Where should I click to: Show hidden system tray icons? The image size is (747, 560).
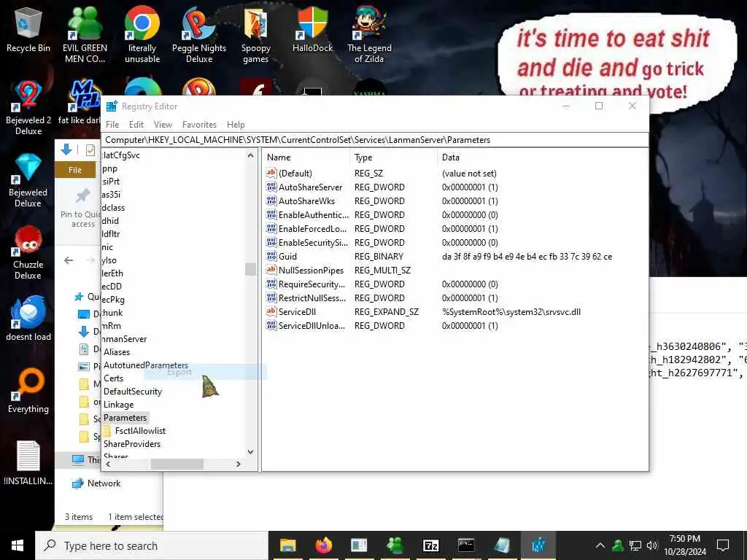click(x=600, y=545)
